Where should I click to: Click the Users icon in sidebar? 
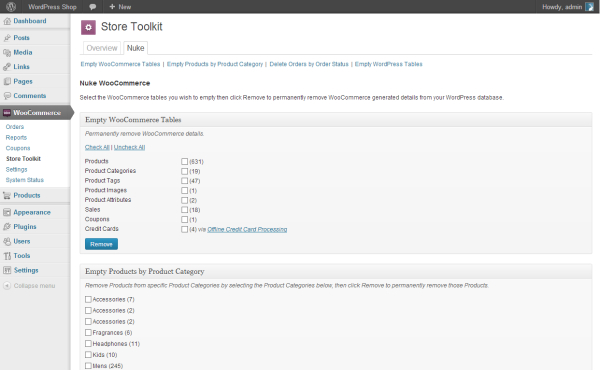(7, 241)
